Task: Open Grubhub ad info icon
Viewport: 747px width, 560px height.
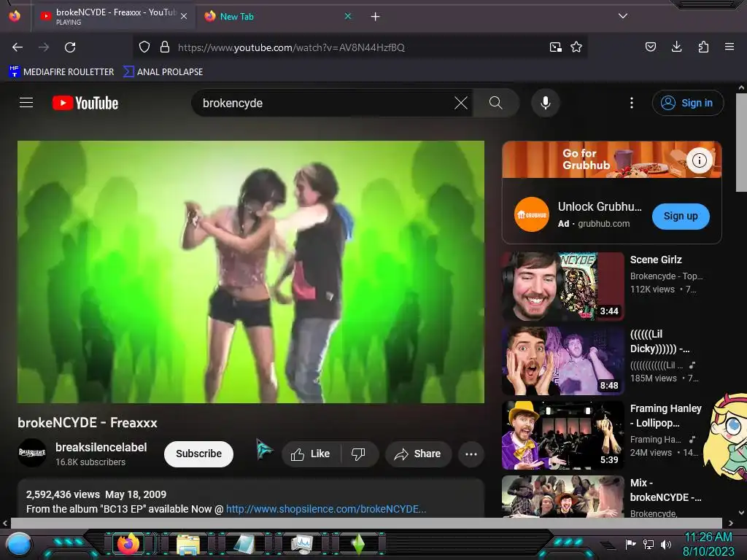Action: 700,160
